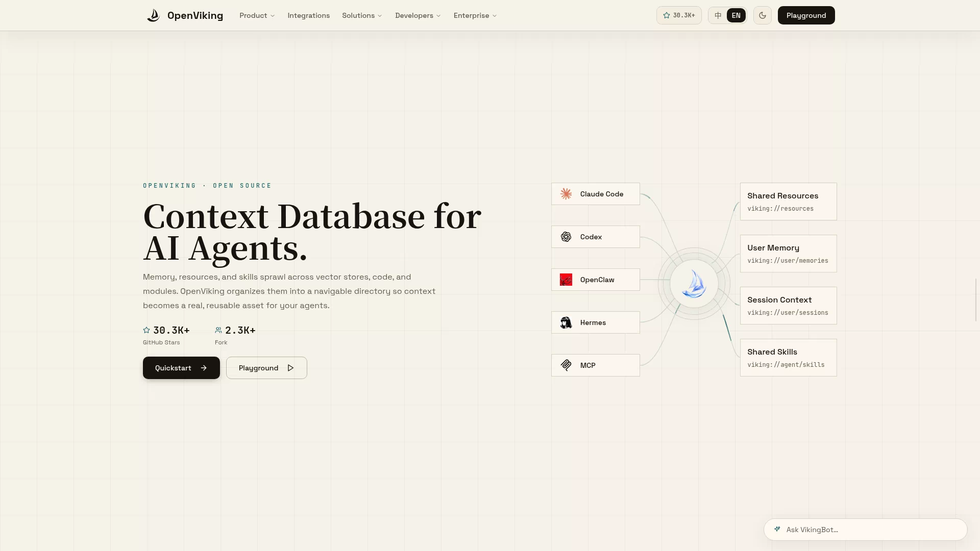Image resolution: width=980 pixels, height=551 pixels.
Task: Click the viking://agent/skills path text
Action: point(786,365)
